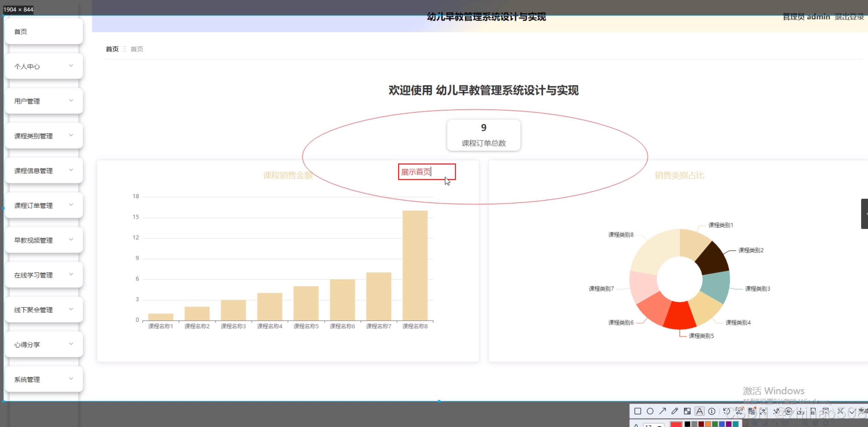Image resolution: width=868 pixels, height=427 pixels.
Task: Cancel the screenshot with the X icon
Action: tap(841, 411)
